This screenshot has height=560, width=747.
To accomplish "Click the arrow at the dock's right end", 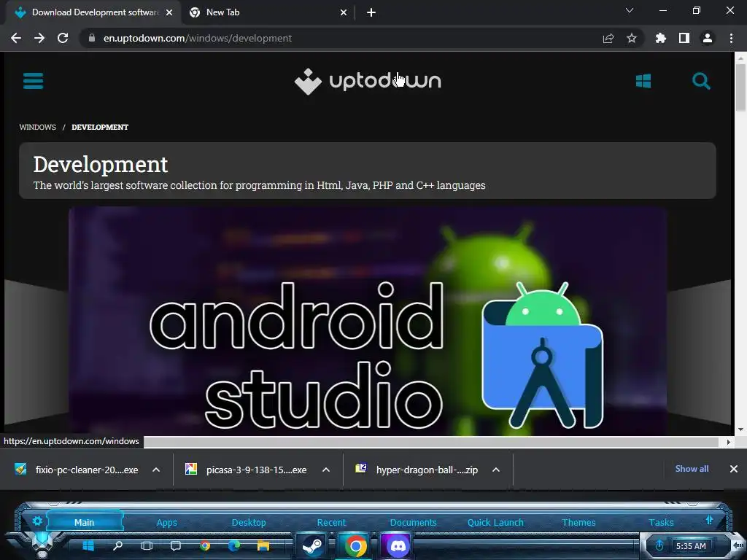I will coord(738,545).
